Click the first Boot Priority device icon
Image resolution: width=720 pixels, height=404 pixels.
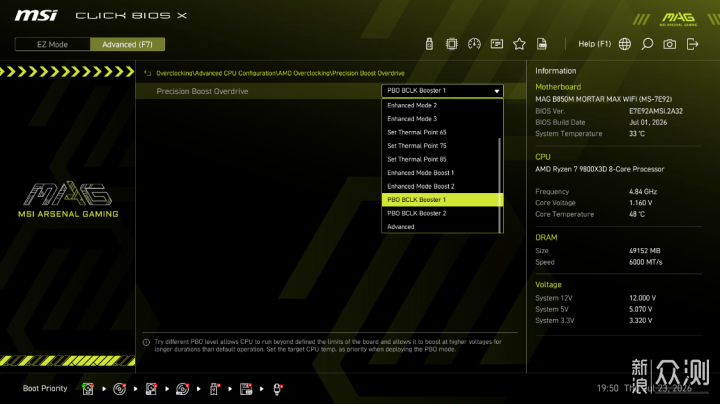[x=88, y=389]
